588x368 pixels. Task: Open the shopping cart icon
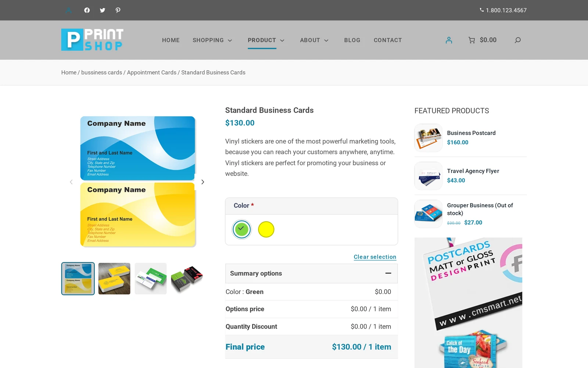coord(472,40)
